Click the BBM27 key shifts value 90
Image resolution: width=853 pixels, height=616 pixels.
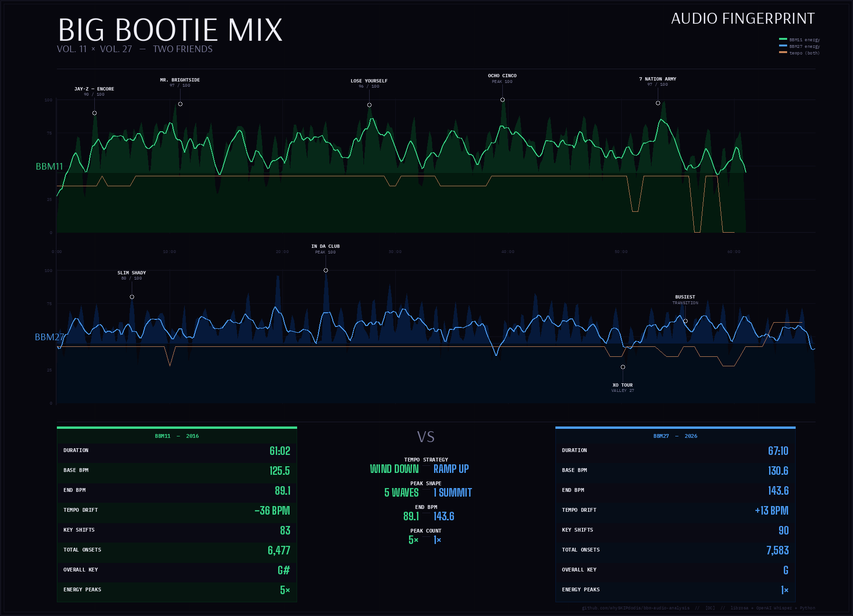pyautogui.click(x=784, y=530)
